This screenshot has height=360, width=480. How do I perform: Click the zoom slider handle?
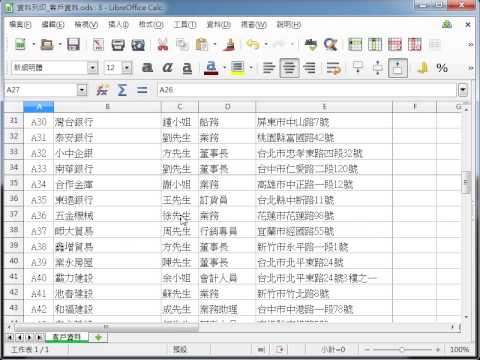(402, 350)
